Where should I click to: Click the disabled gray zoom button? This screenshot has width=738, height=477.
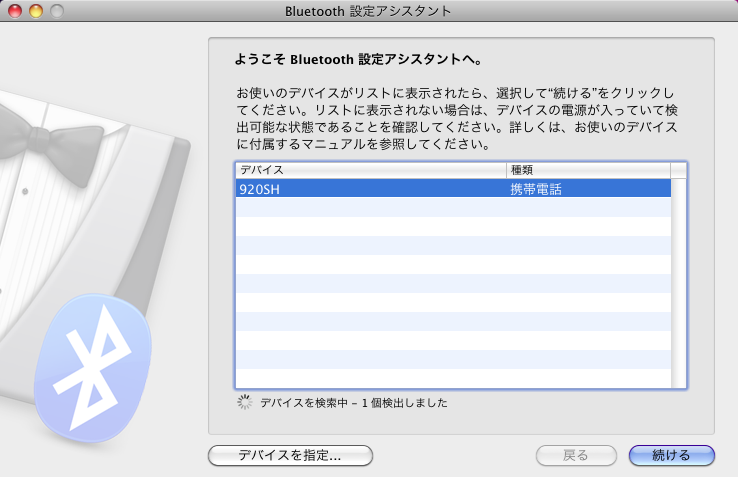pos(56,11)
